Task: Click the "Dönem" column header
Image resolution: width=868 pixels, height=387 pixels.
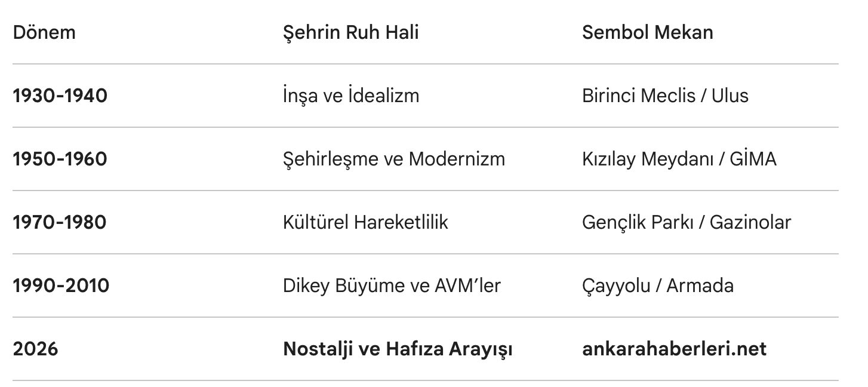Action: [x=44, y=32]
